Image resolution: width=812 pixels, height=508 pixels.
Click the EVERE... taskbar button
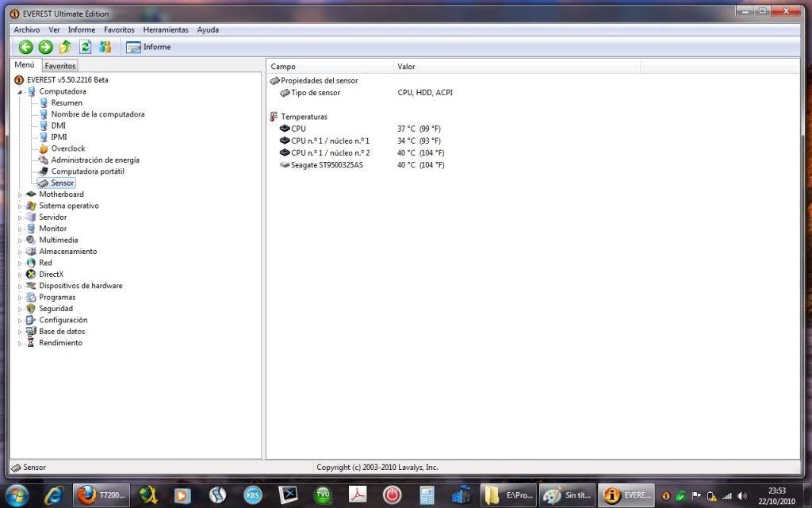(626, 495)
